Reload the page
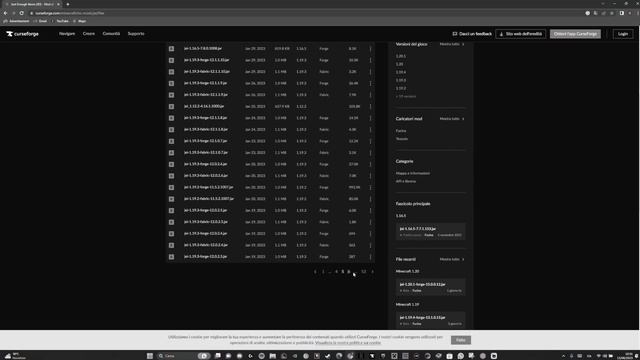640x360 pixels. pos(22,13)
